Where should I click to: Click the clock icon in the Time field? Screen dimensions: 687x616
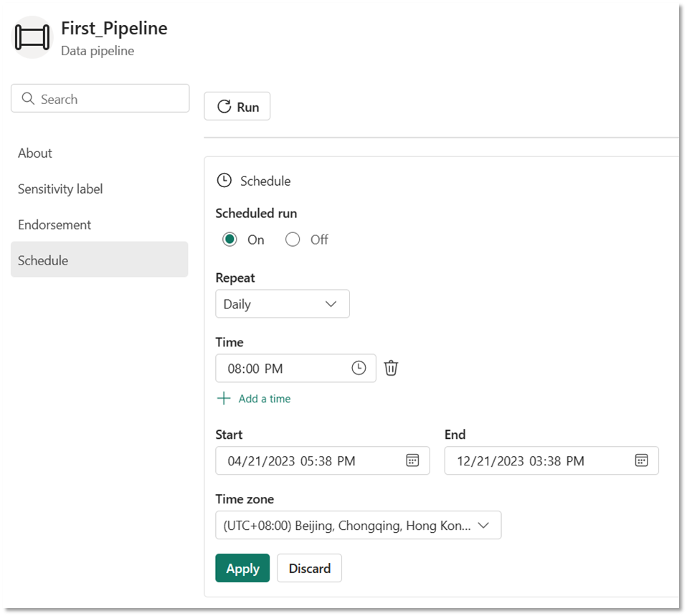click(x=359, y=368)
